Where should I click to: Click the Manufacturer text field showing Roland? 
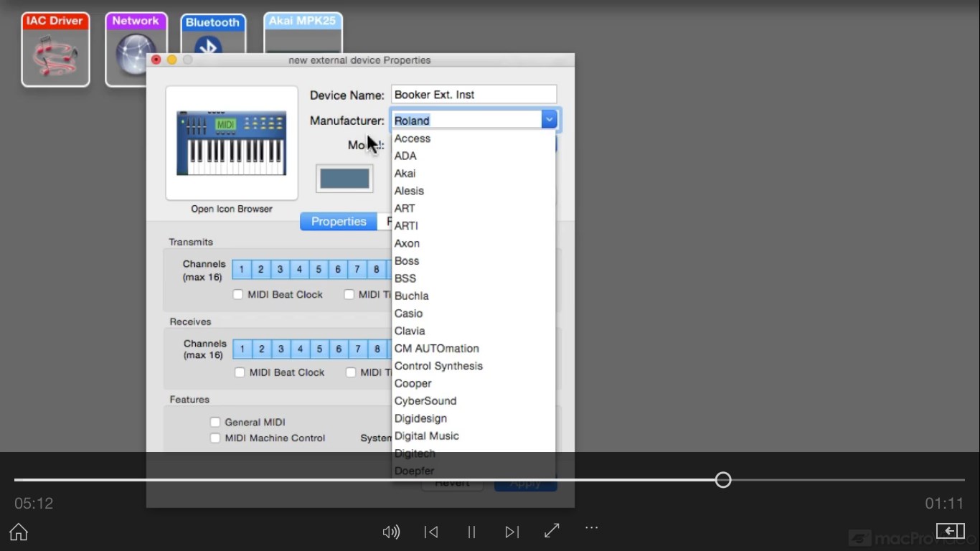click(x=466, y=120)
